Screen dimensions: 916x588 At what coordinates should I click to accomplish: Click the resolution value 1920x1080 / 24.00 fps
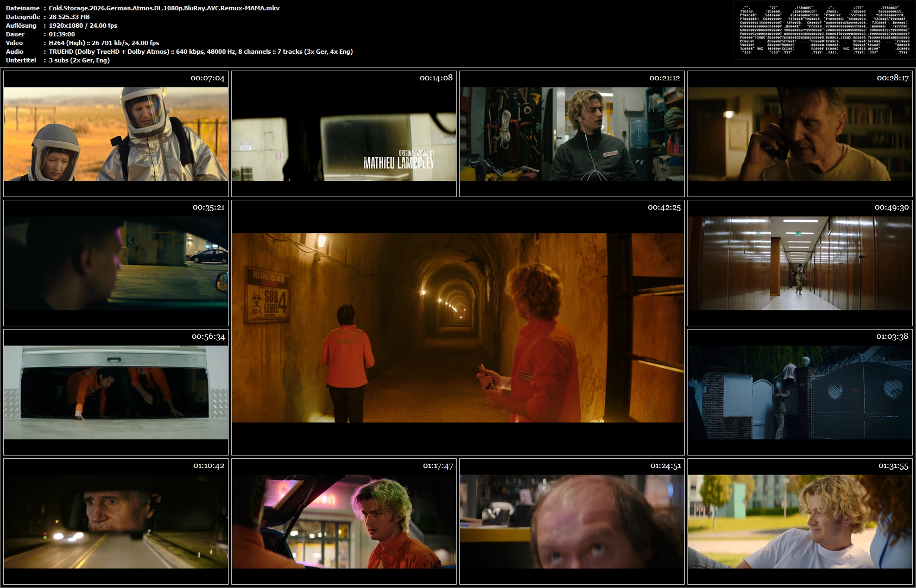(x=83, y=26)
